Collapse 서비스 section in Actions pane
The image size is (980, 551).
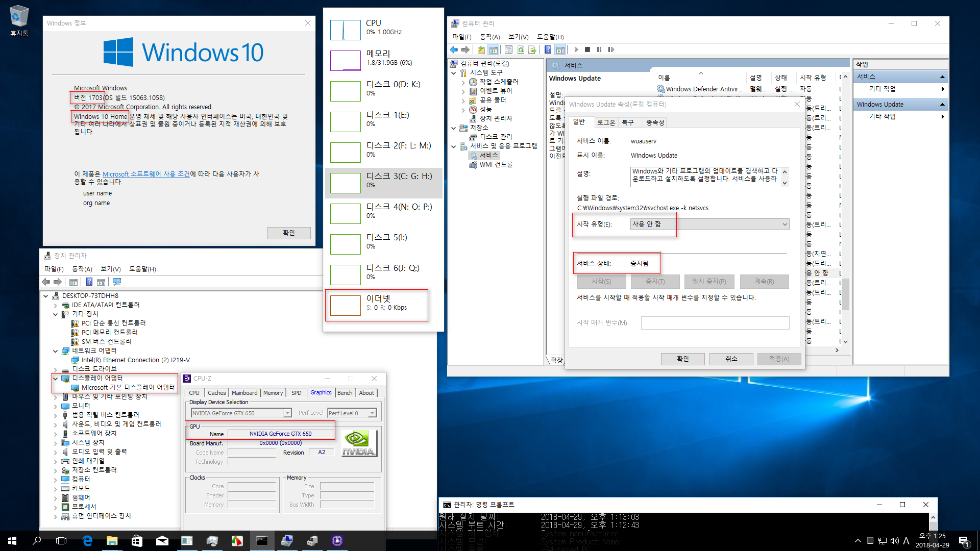click(x=942, y=77)
